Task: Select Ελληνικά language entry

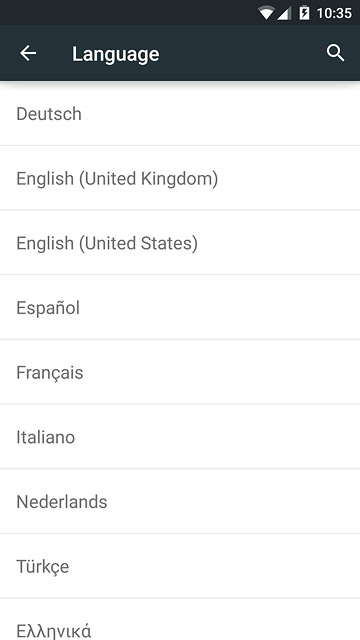Action: 180,620
